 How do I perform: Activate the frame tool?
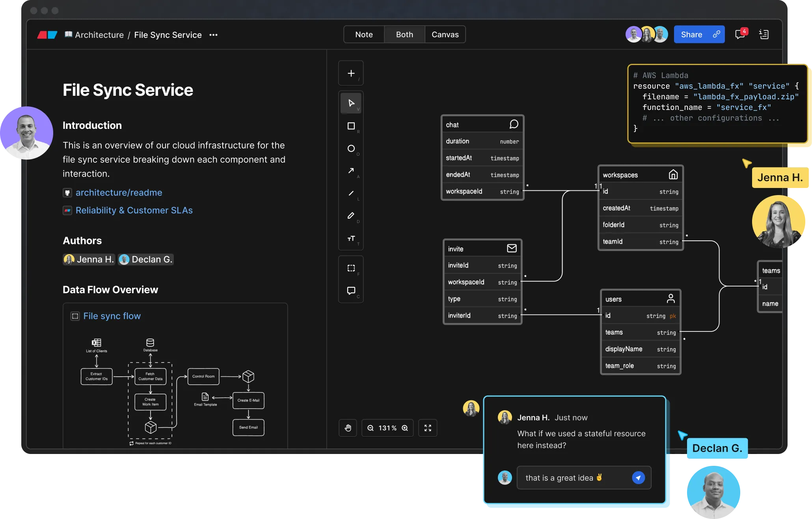click(351, 268)
